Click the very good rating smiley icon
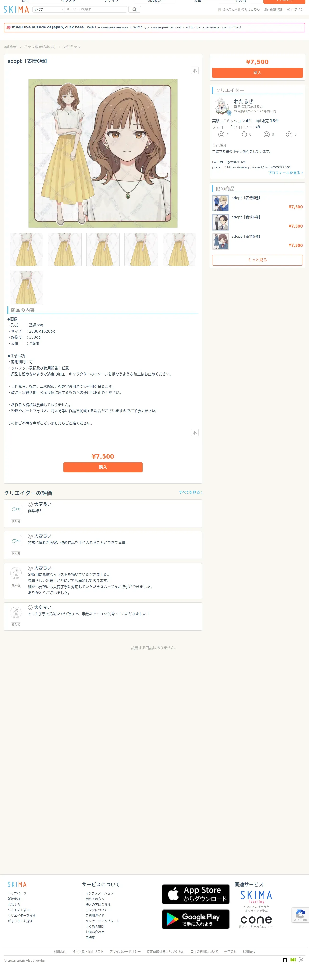Screen dimensions: 309x980 click(x=221, y=134)
